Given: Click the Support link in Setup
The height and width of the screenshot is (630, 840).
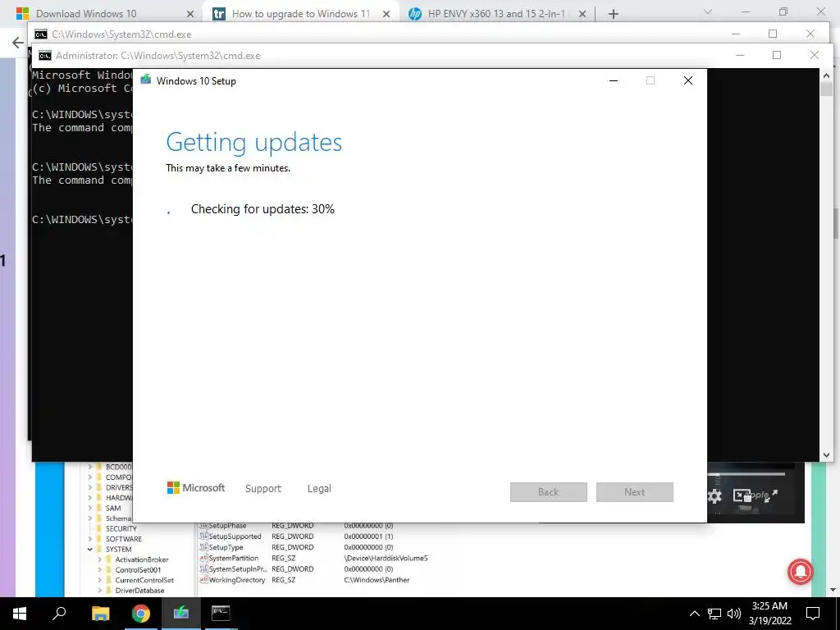Looking at the screenshot, I should click(x=263, y=489).
